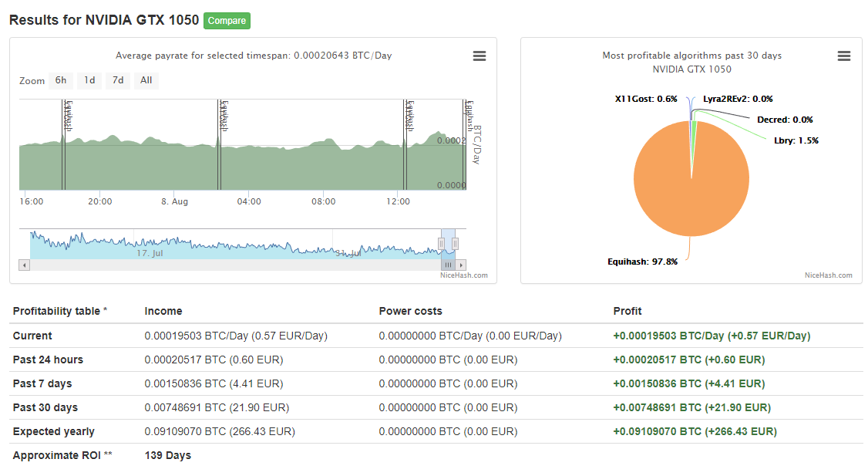
Task: Click Past 7 days income 0.00150836 BTC
Action: (x=214, y=383)
